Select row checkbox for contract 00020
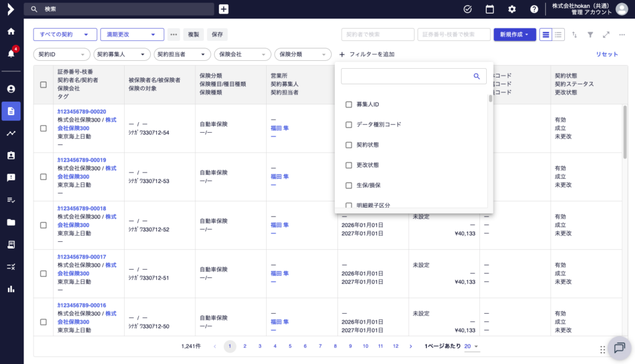 [x=43, y=128]
